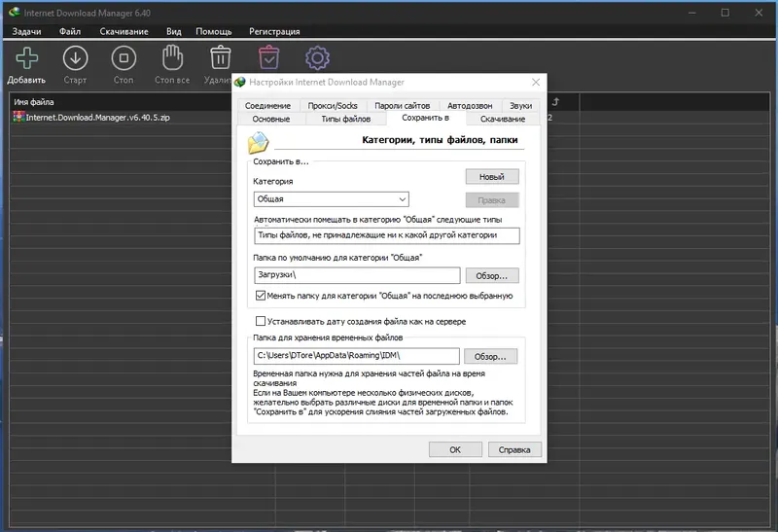Click the settings gear toolbar icon

tap(317, 58)
